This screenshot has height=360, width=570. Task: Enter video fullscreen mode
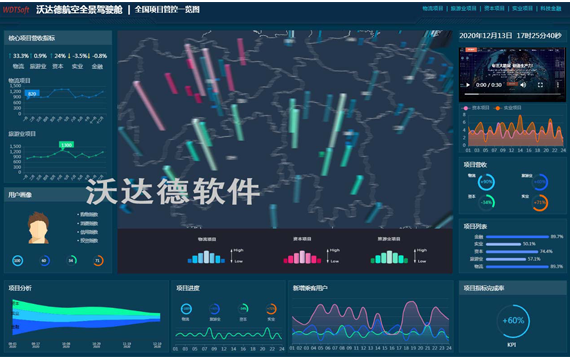(x=540, y=85)
